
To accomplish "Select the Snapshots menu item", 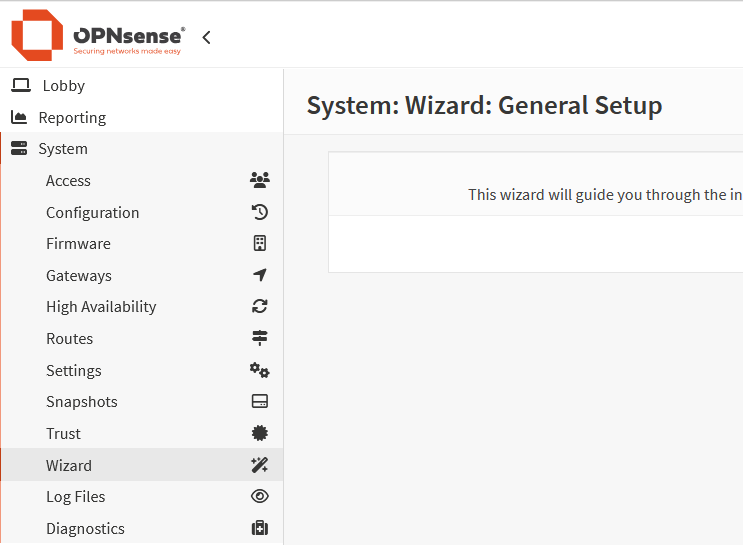I will point(81,402).
